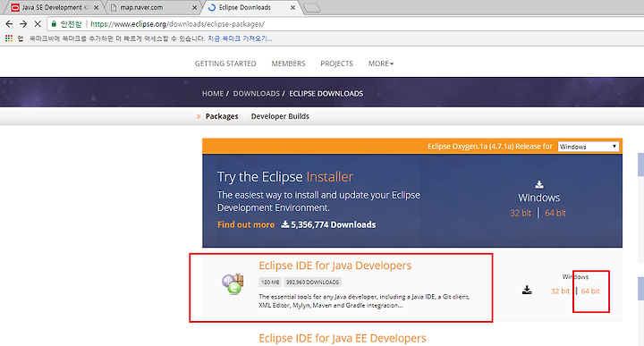Open the Windows platform dropdown
The height and width of the screenshot is (346, 644).
pyautogui.click(x=589, y=147)
